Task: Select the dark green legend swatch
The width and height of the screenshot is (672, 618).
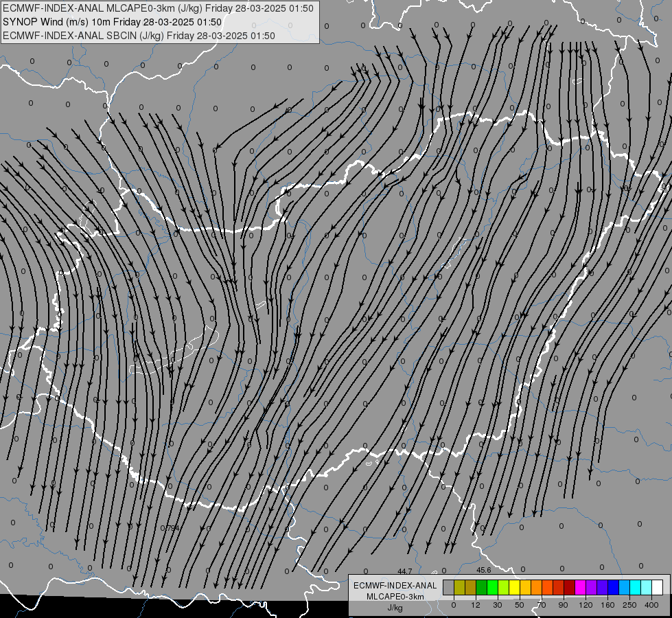Action: coord(482,587)
